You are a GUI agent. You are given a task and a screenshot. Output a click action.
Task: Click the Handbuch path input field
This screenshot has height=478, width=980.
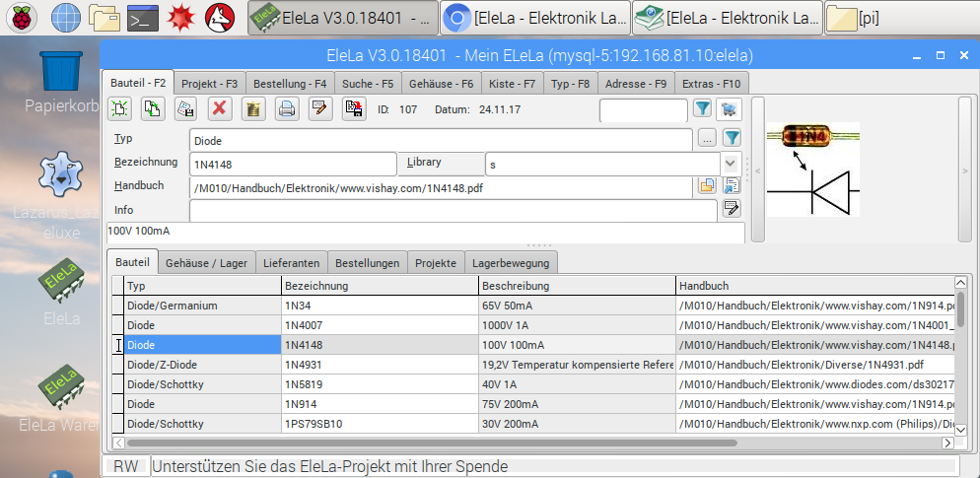tap(441, 187)
